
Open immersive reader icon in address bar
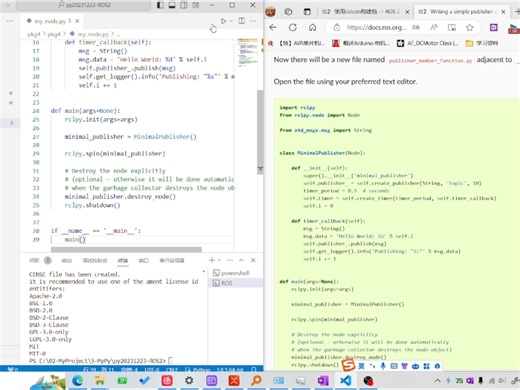[452, 27]
